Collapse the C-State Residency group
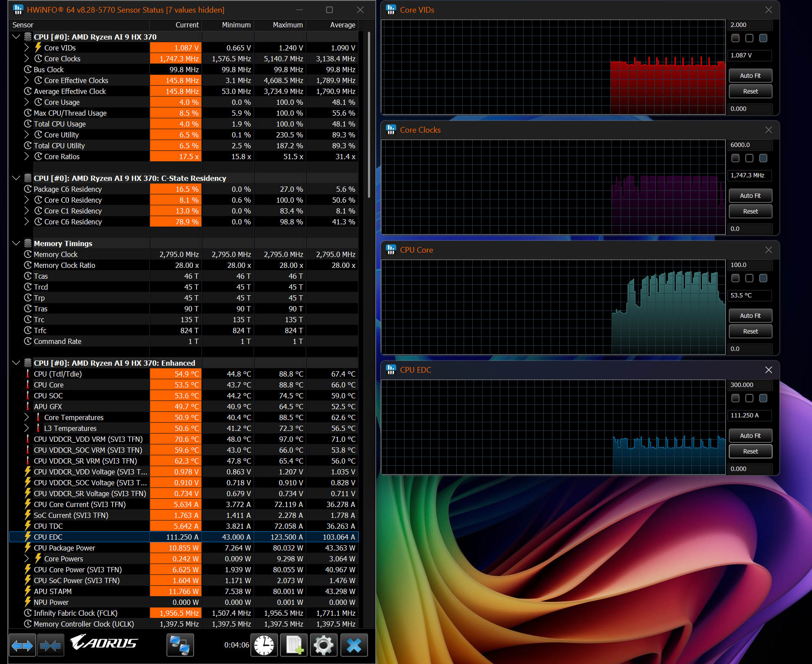Image resolution: width=812 pixels, height=664 pixels. pyautogui.click(x=16, y=178)
